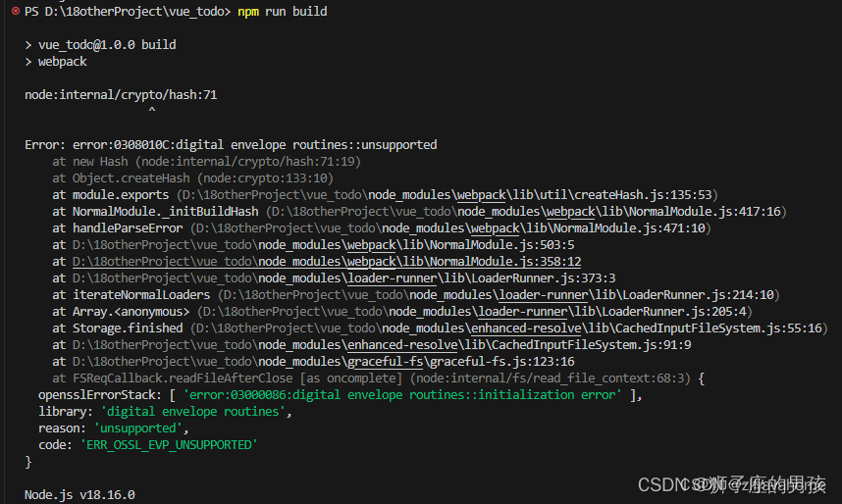The width and height of the screenshot is (842, 504).
Task: Click the 'FSReqCallback.readFileAfterClose' stack line
Action: (378, 378)
